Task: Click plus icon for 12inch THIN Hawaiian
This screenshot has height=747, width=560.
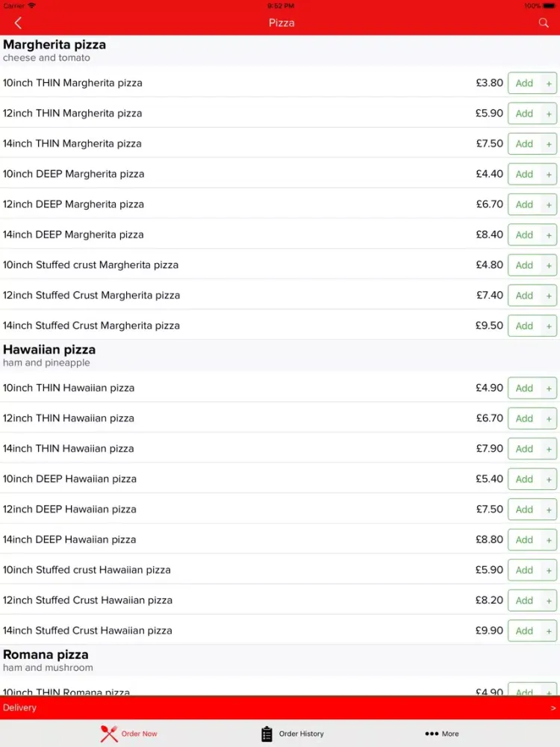Action: (x=549, y=419)
